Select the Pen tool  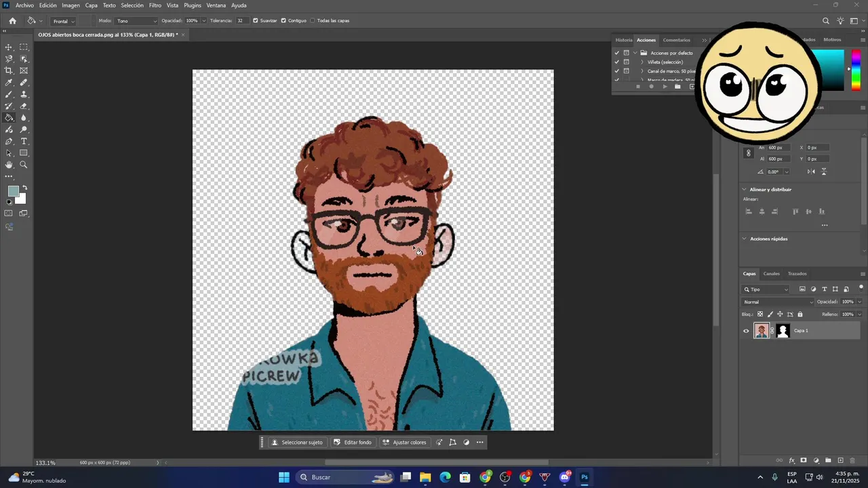click(x=9, y=141)
